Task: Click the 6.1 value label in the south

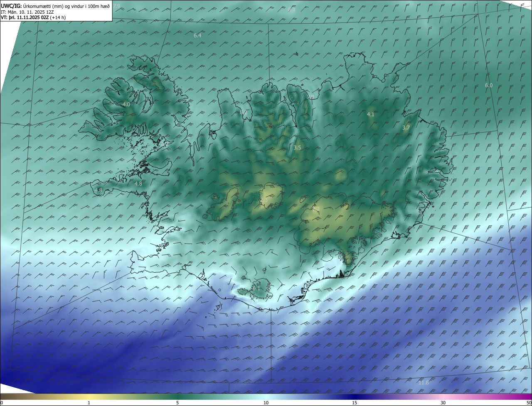Action: (x=256, y=288)
